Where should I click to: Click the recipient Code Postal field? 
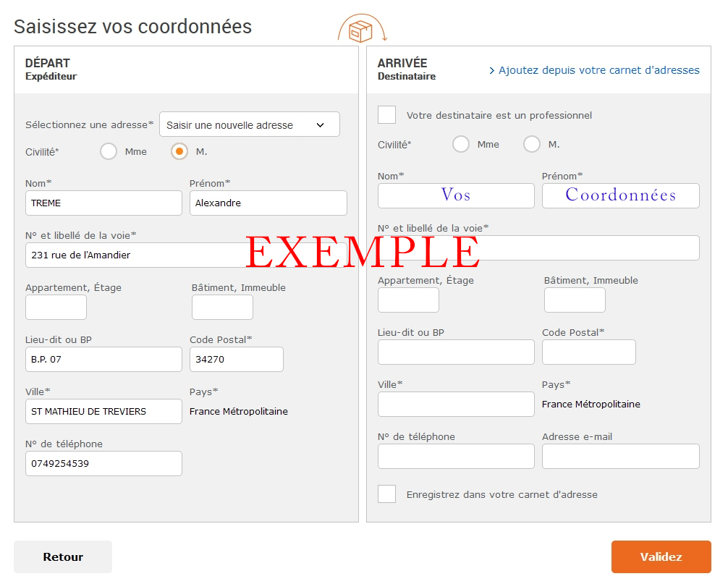[588, 352]
